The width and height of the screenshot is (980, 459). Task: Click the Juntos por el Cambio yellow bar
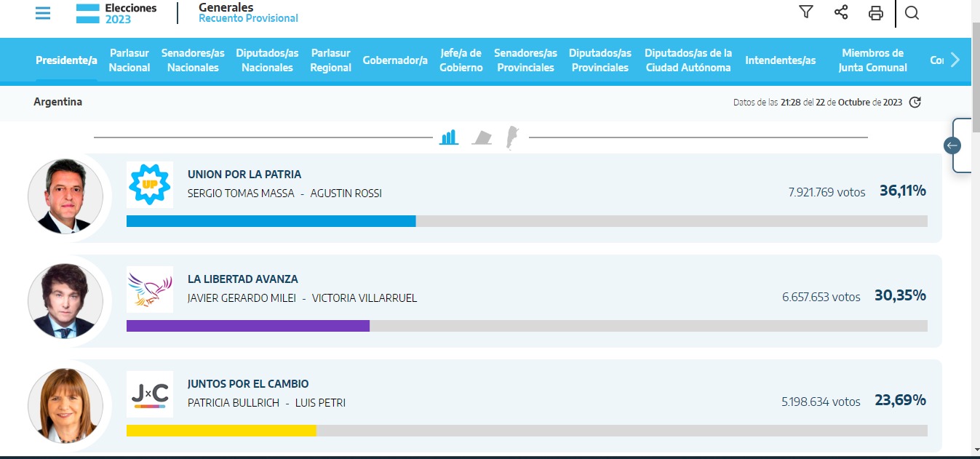pos(221,431)
